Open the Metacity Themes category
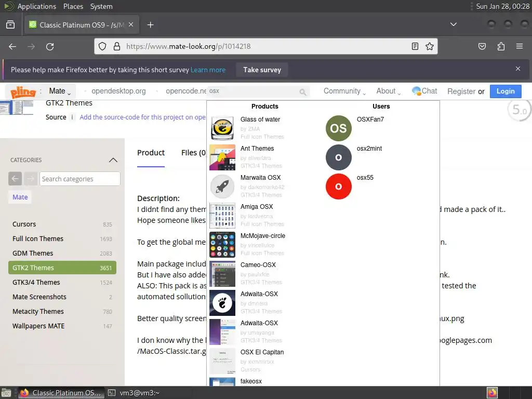This screenshot has height=399, width=532. [x=62, y=312]
